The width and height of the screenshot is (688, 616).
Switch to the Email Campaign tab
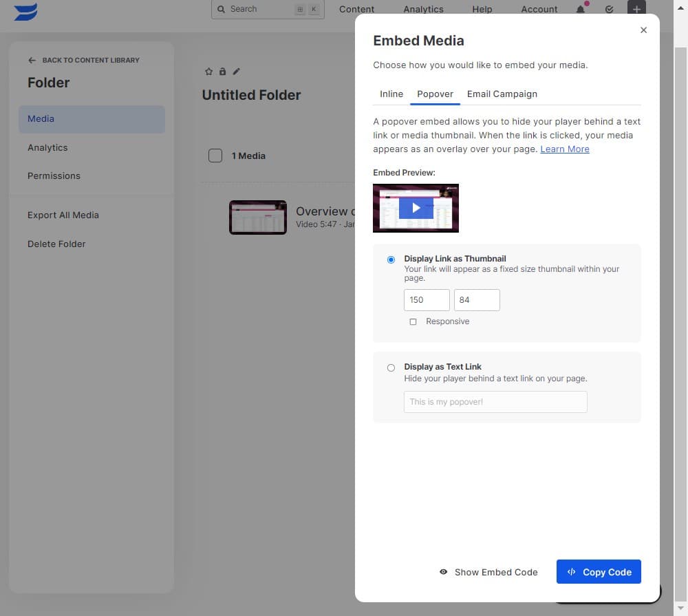click(502, 94)
